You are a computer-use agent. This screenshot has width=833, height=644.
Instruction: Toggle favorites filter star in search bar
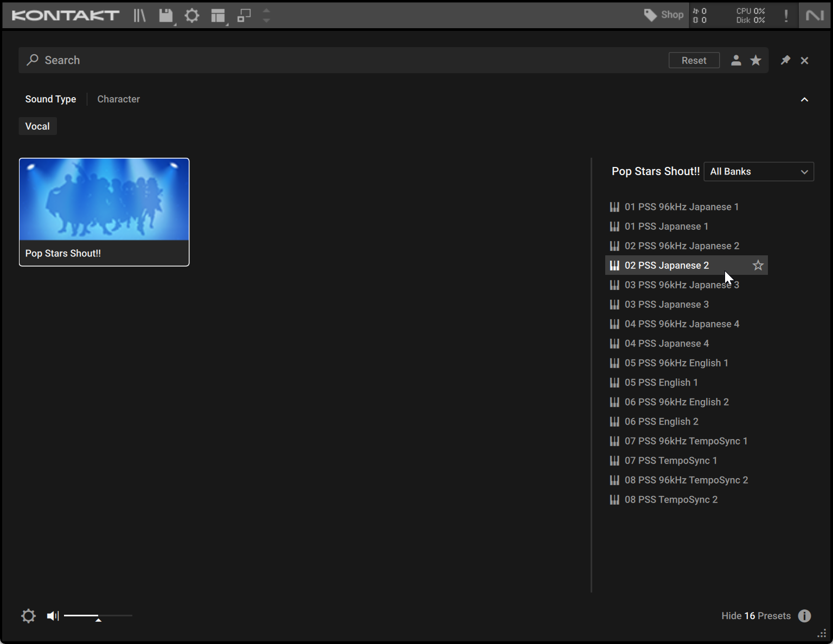pos(755,60)
